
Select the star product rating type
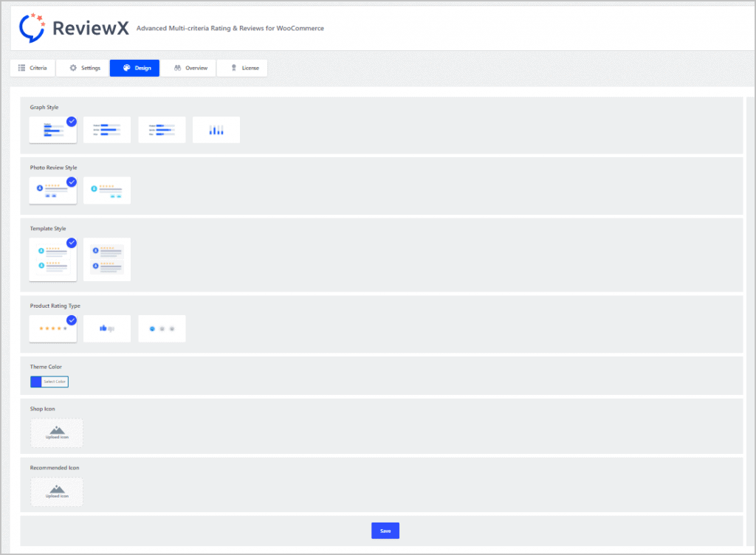click(52, 328)
